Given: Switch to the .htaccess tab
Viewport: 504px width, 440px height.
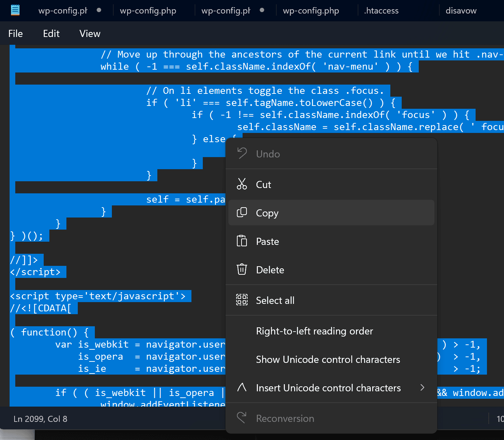Looking at the screenshot, I should click(381, 10).
